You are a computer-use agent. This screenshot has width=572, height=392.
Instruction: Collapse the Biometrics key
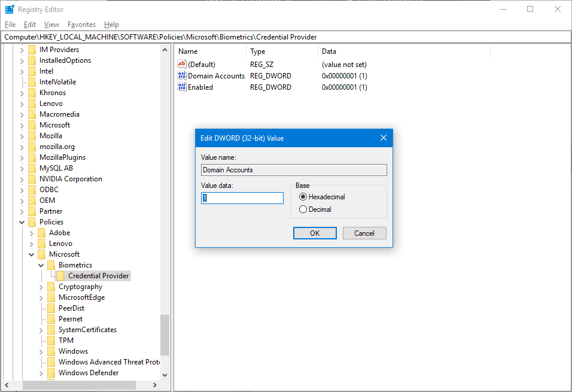[x=41, y=265]
